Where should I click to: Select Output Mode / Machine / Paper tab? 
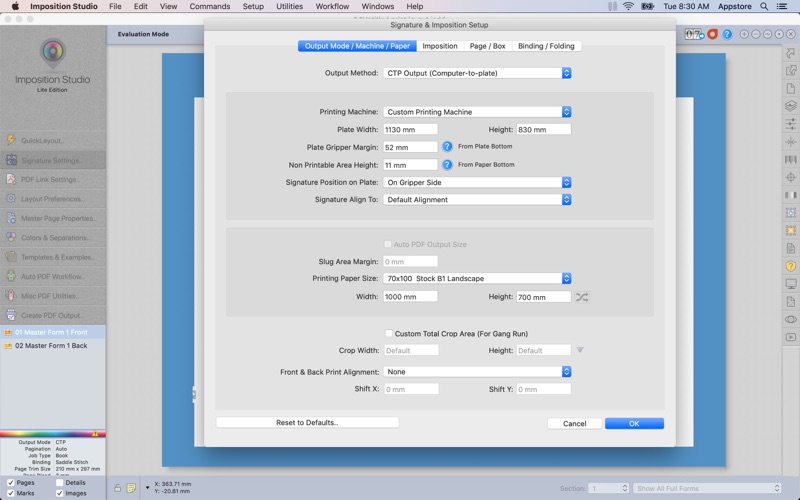pos(357,46)
